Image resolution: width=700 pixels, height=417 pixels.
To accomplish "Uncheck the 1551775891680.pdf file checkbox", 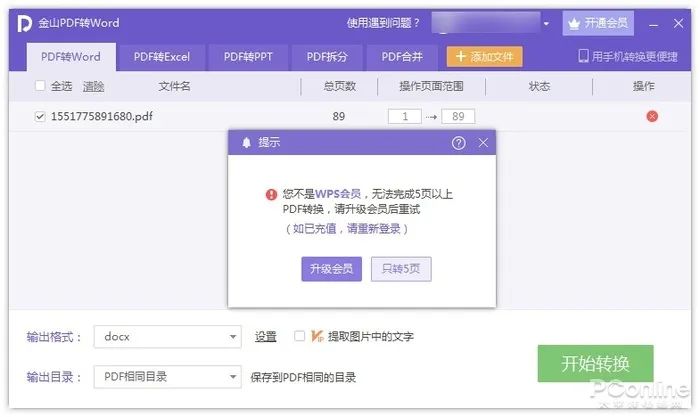I will click(x=40, y=117).
